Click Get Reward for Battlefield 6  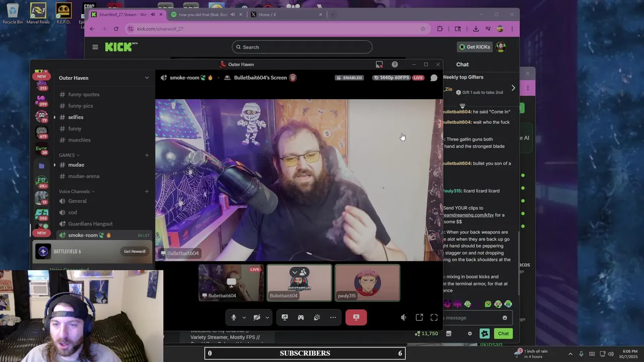coord(135,251)
